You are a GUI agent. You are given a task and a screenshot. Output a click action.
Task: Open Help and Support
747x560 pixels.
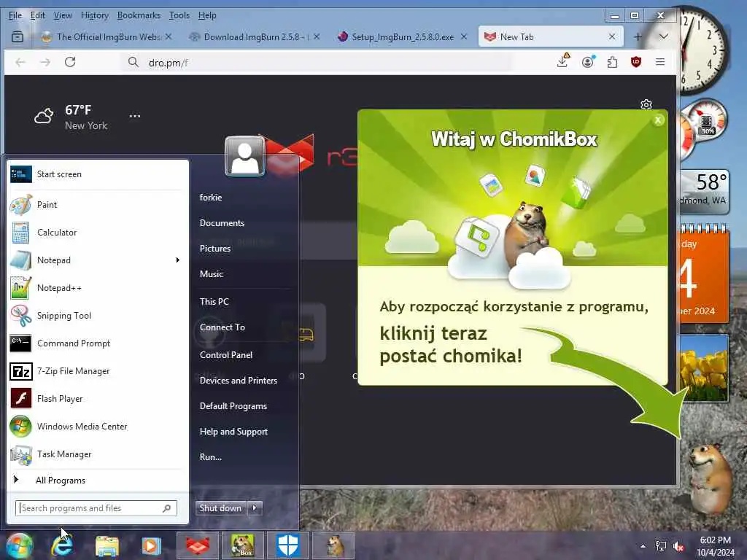pos(233,432)
